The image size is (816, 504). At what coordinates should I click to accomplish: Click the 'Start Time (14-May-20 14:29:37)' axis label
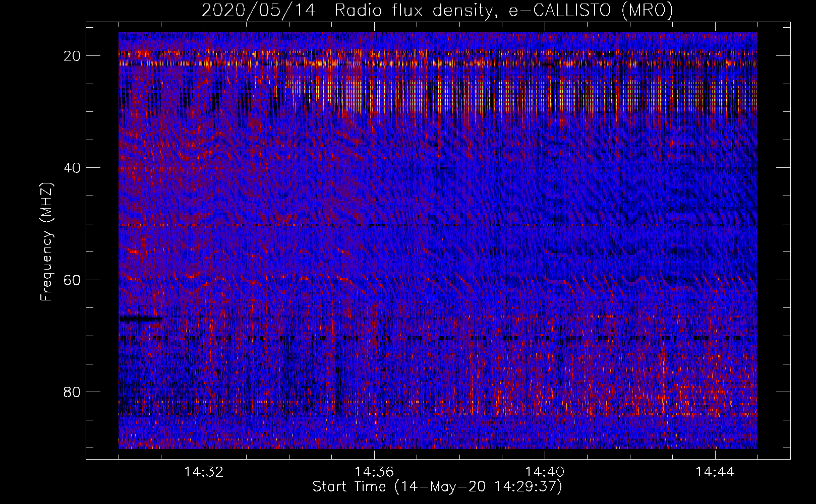[437, 487]
